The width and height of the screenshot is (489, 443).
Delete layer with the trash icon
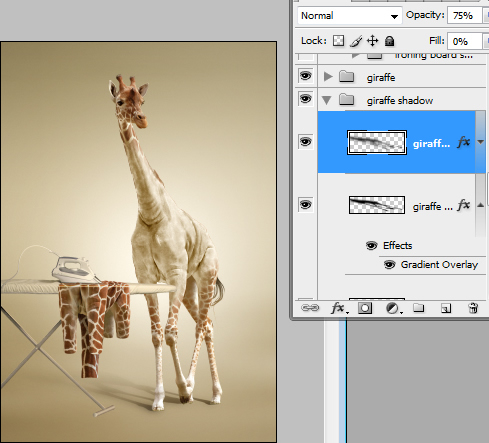click(473, 308)
